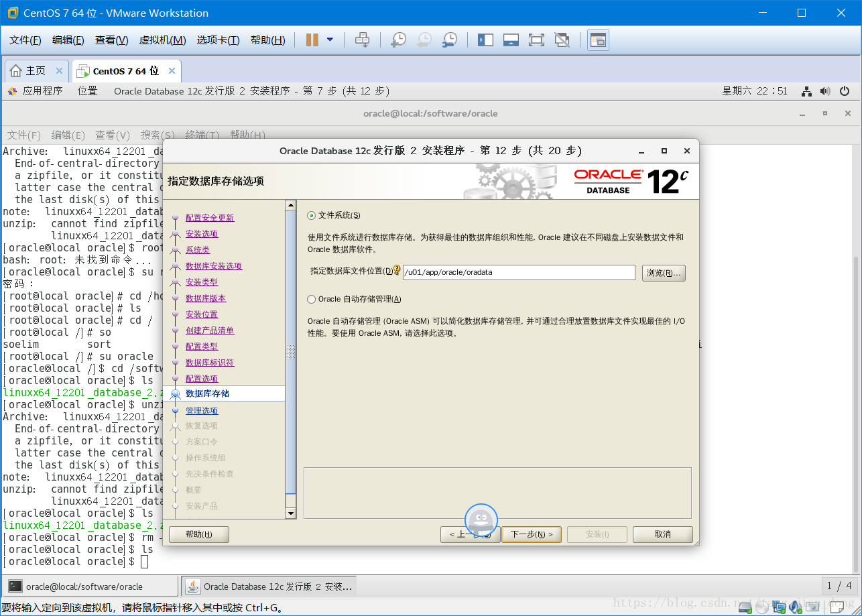Go to the 数据库安装选项 step
Screen dimensions: 862x616
pyautogui.click(x=214, y=266)
